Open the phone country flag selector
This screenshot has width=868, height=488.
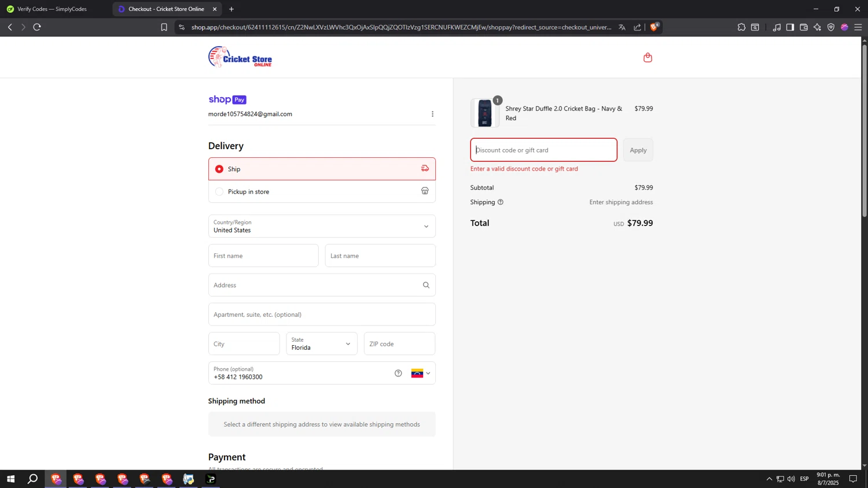(421, 373)
